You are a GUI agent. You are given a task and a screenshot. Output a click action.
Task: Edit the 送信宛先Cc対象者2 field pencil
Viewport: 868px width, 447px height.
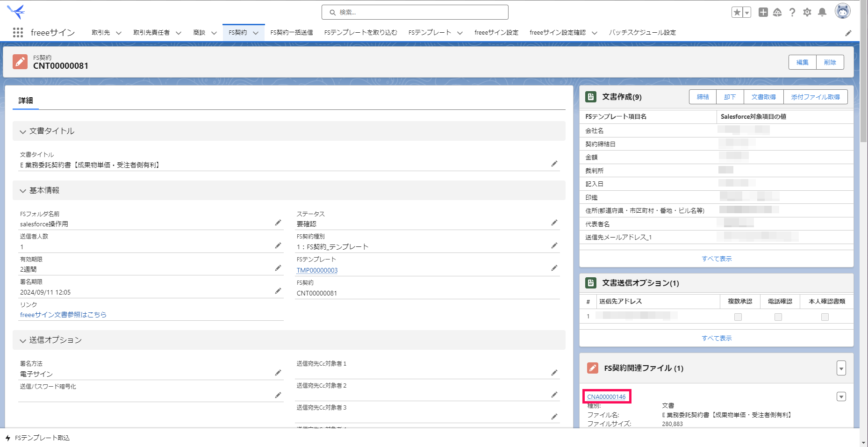point(554,395)
